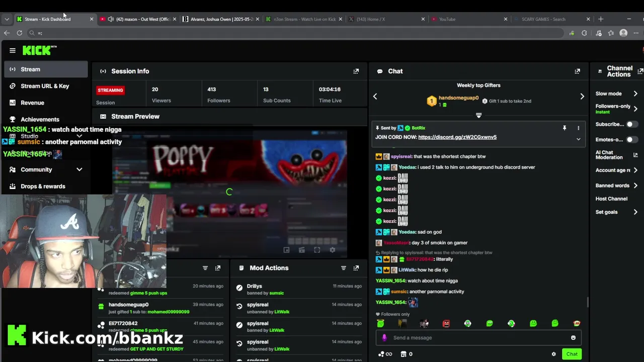Image resolution: width=644 pixels, height=362 pixels.
Task: Select Stream in the sidebar
Action: pos(46,69)
